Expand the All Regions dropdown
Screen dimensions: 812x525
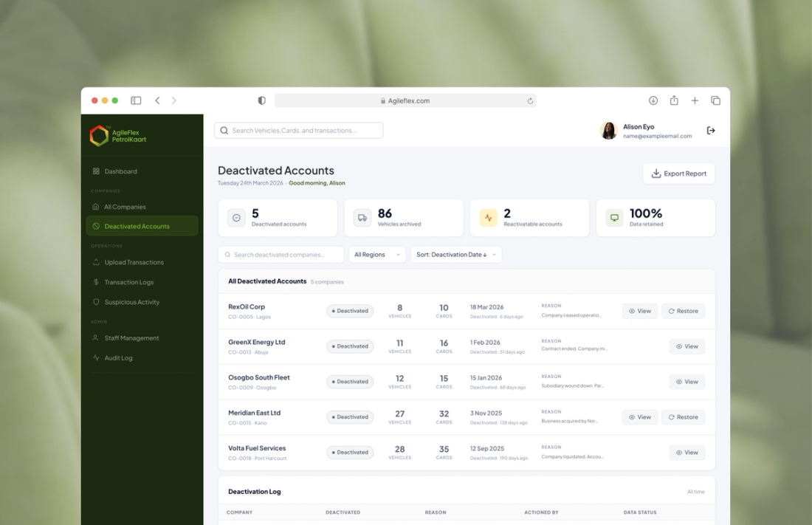(377, 255)
